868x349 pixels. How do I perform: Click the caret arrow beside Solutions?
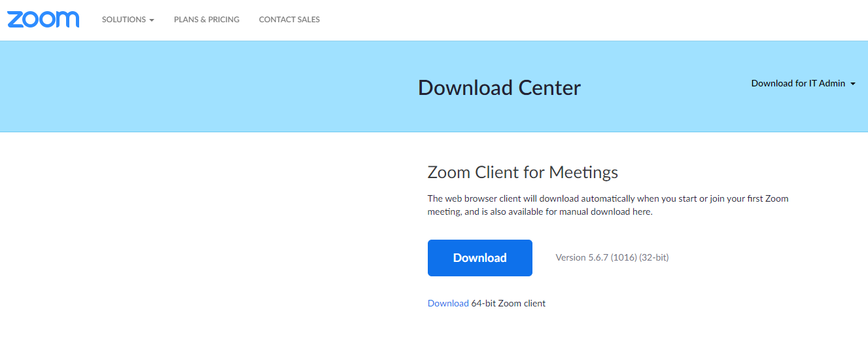[152, 20]
